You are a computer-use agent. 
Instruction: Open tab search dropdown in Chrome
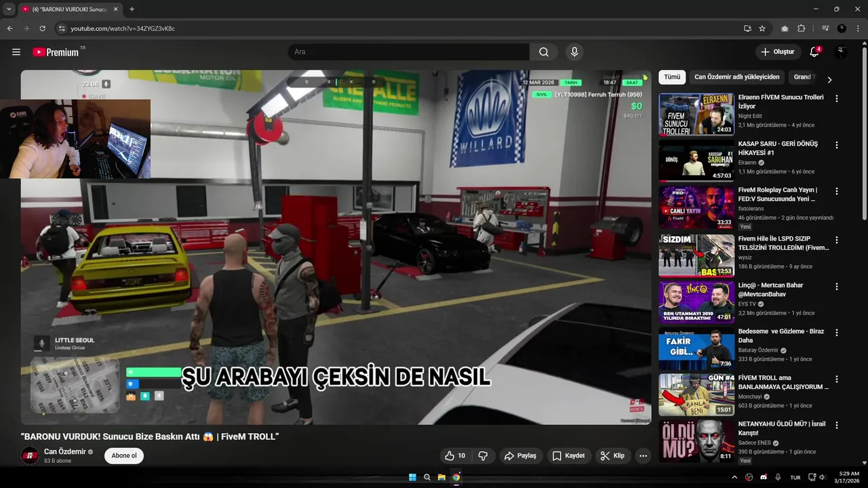pyautogui.click(x=9, y=9)
